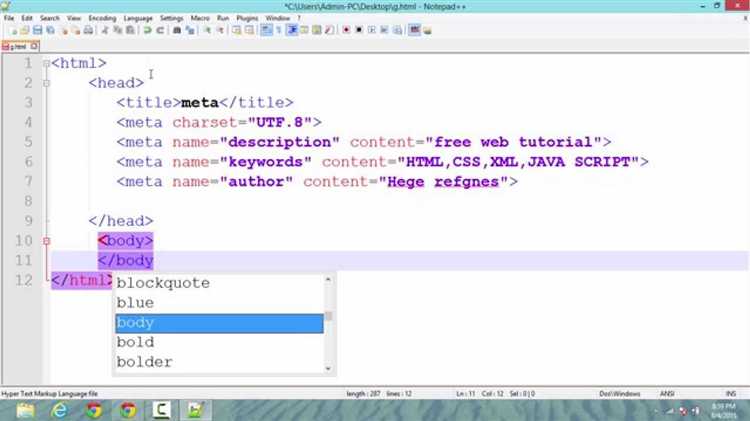The height and width of the screenshot is (421, 750).
Task: Place the cursor on empty line 8
Action: (200, 201)
